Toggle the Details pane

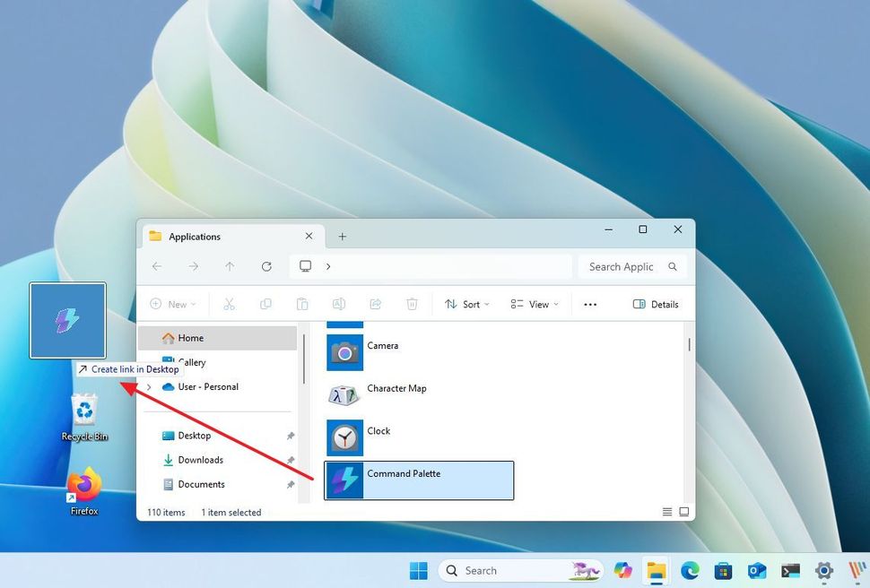[x=656, y=304]
